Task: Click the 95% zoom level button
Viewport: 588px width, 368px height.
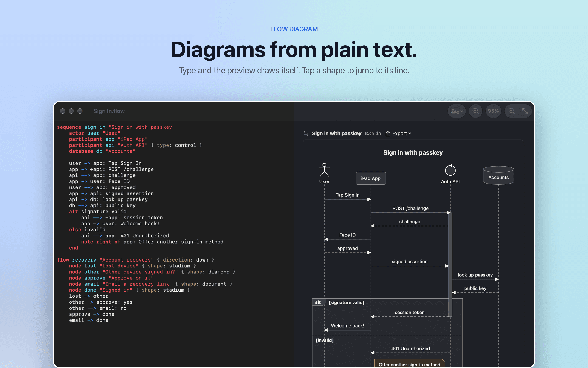Action: [493, 111]
